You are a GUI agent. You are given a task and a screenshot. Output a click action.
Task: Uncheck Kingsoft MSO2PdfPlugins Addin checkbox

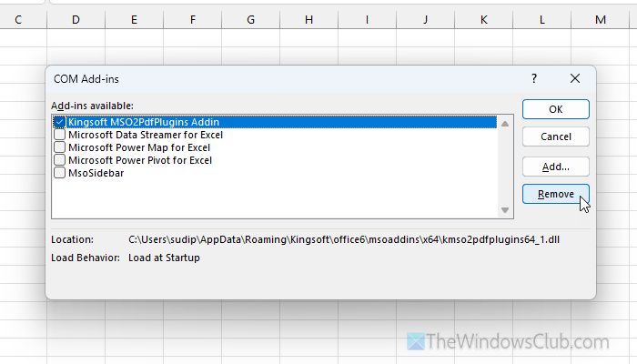tap(59, 122)
